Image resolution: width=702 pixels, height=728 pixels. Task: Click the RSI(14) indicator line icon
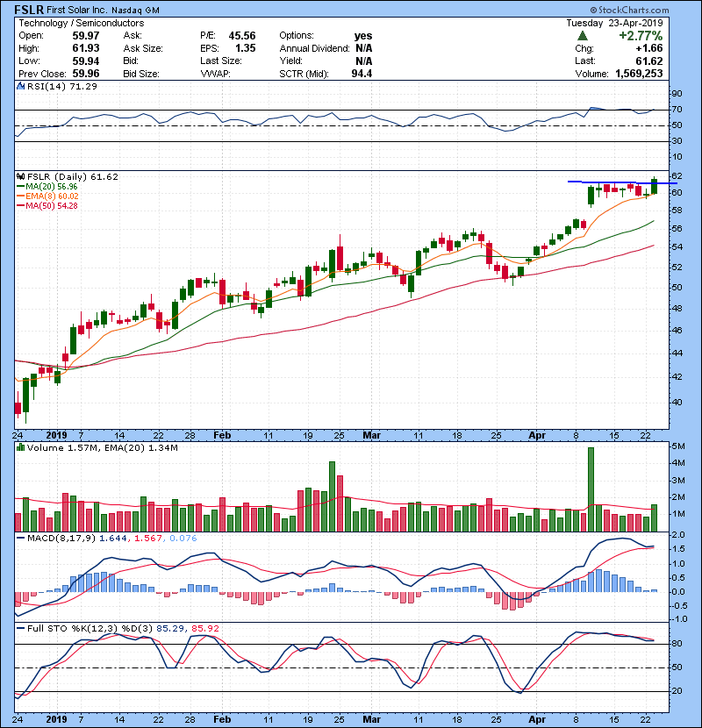[20, 86]
